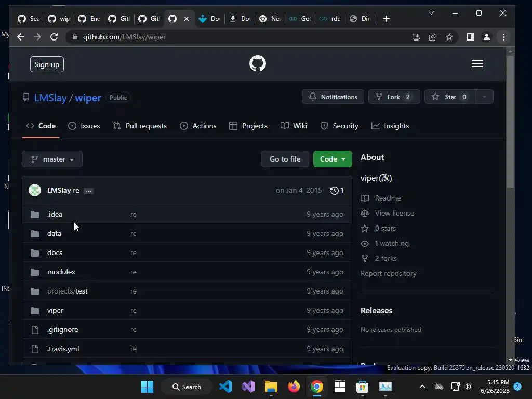The image size is (532, 399).
Task: View the Insights tab
Action: pyautogui.click(x=390, y=126)
